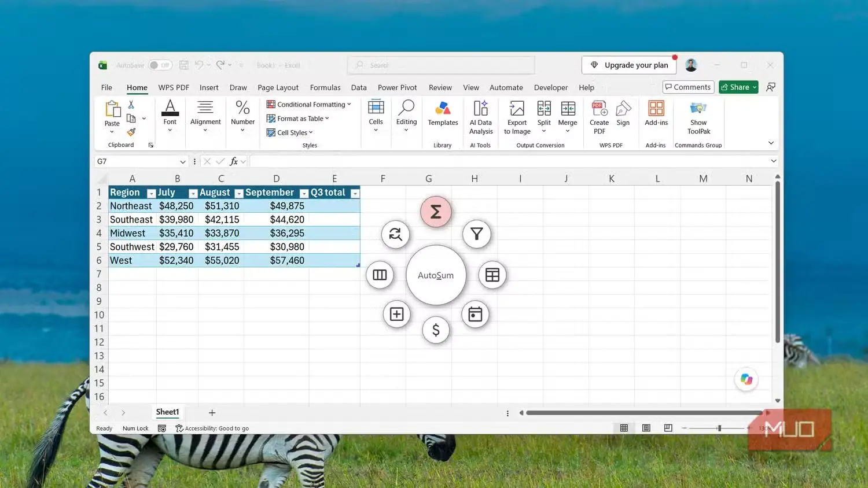Add a new sheet with plus button
Screen dimensions: 868x488
click(212, 412)
